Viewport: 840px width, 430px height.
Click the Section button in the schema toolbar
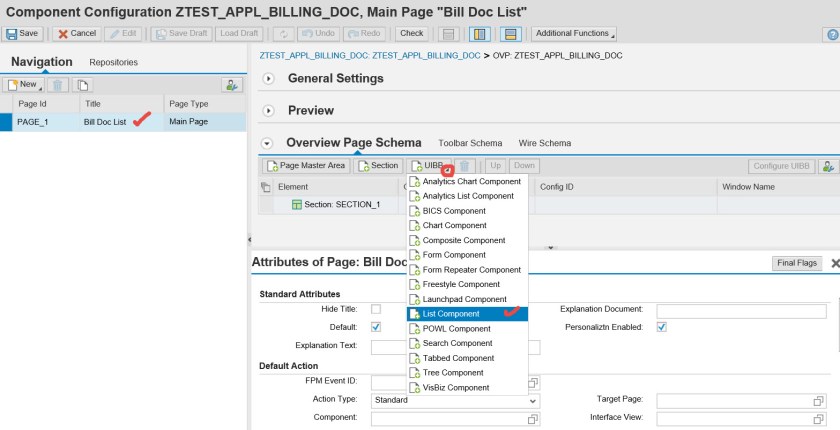tap(378, 166)
